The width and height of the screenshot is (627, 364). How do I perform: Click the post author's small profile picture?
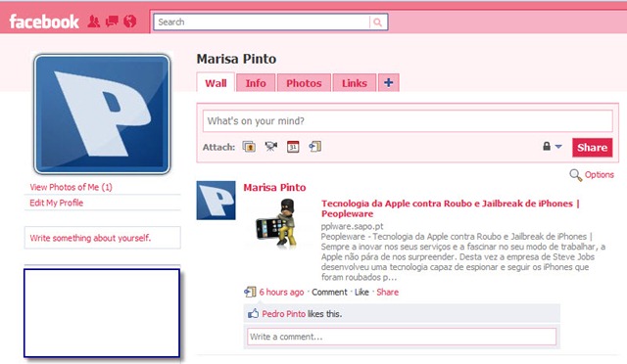point(216,201)
